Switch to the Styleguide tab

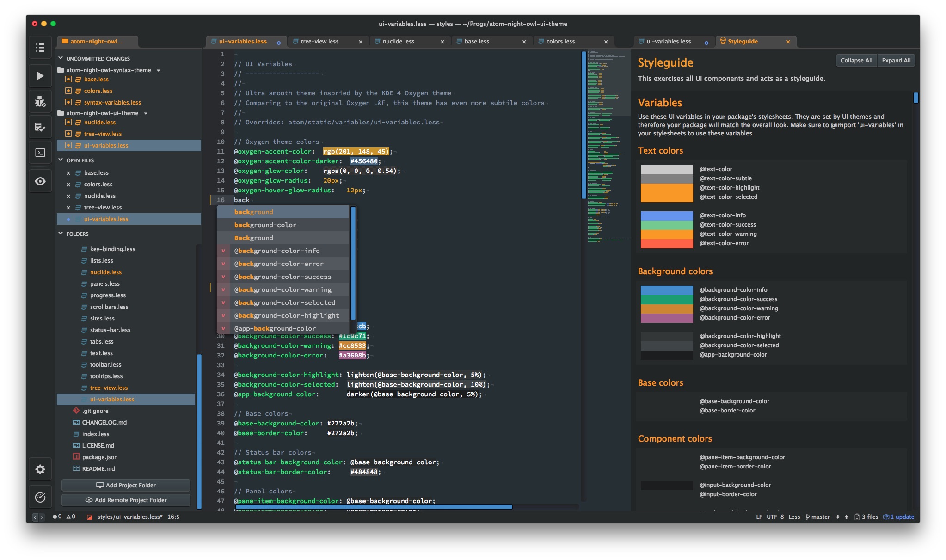click(x=742, y=42)
